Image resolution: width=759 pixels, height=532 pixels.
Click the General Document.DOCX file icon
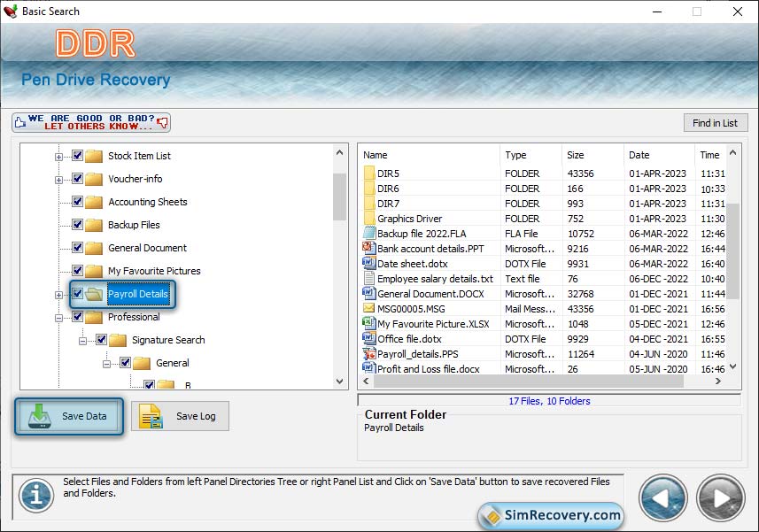pos(369,293)
